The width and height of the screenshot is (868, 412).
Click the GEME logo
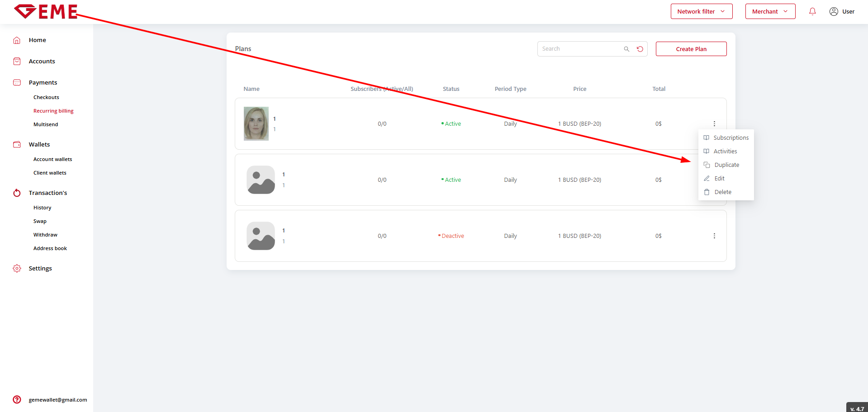tap(46, 12)
